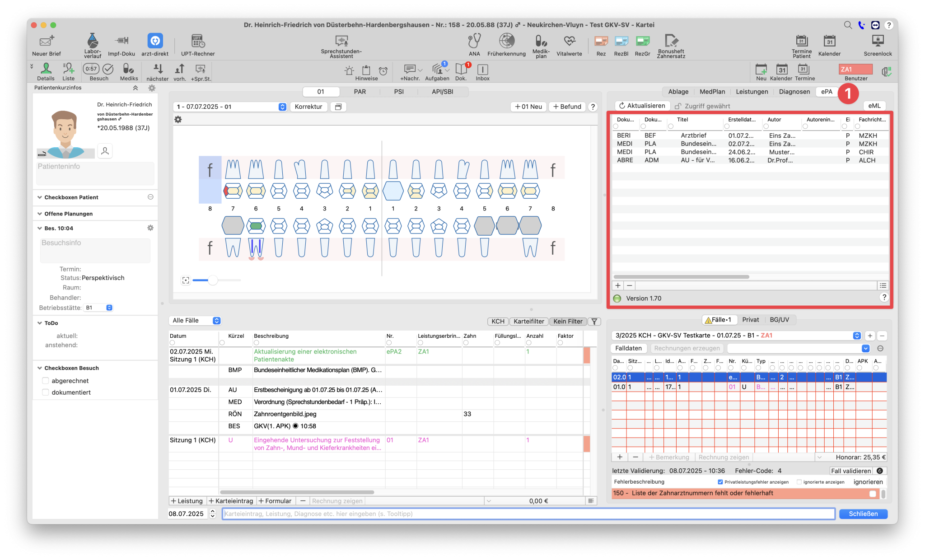The height and width of the screenshot is (560, 925).
Task: Adjust tooth chart zoom slider
Action: 213,280
